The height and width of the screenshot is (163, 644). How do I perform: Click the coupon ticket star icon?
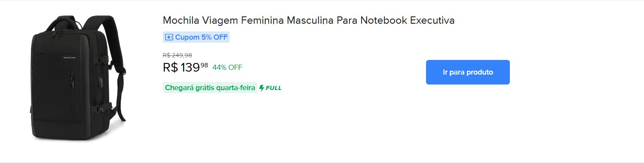click(x=169, y=37)
